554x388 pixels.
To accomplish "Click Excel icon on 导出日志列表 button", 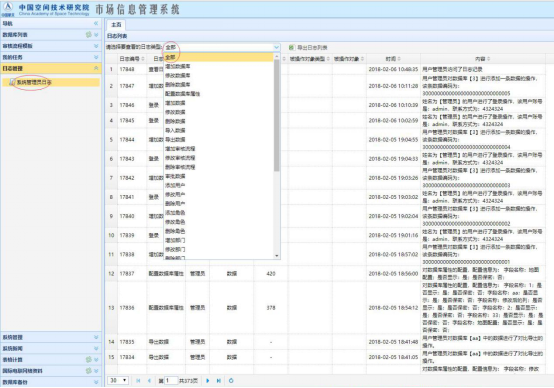I will coord(291,47).
